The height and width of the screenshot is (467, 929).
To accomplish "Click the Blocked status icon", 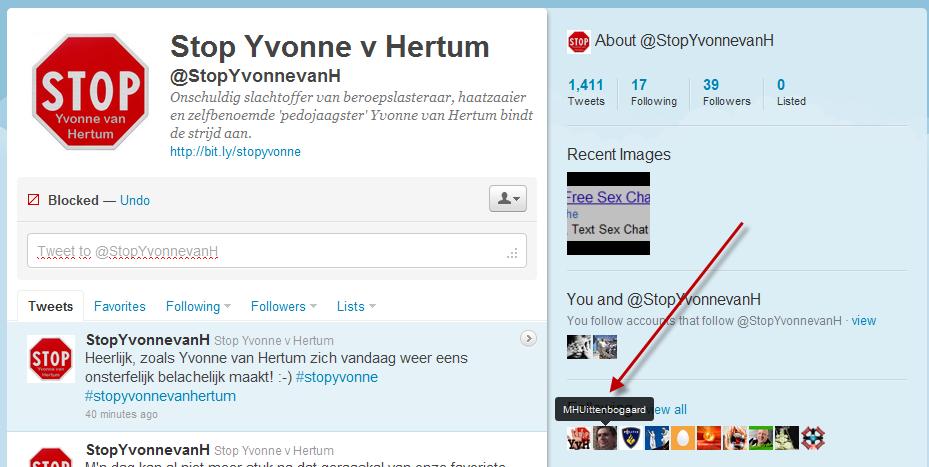I will click(x=34, y=200).
